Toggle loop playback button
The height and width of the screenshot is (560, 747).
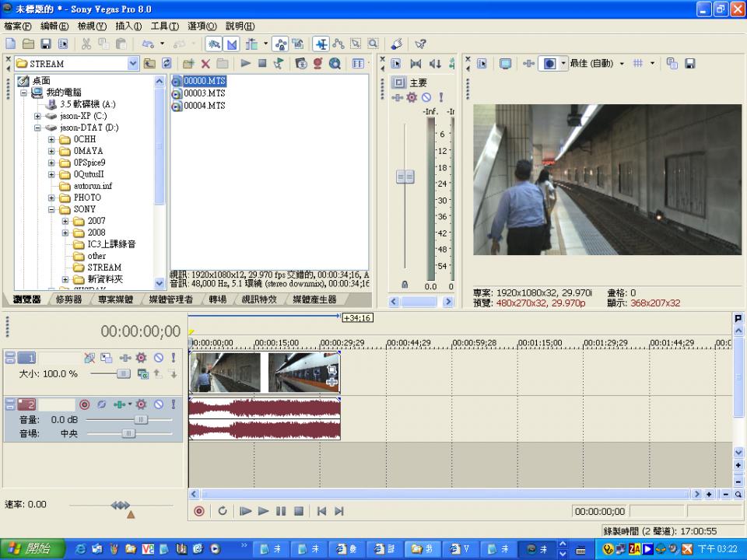pos(223,511)
